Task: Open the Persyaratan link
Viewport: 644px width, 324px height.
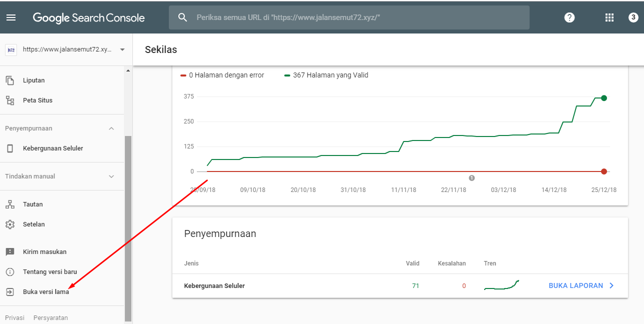Action: [50, 317]
